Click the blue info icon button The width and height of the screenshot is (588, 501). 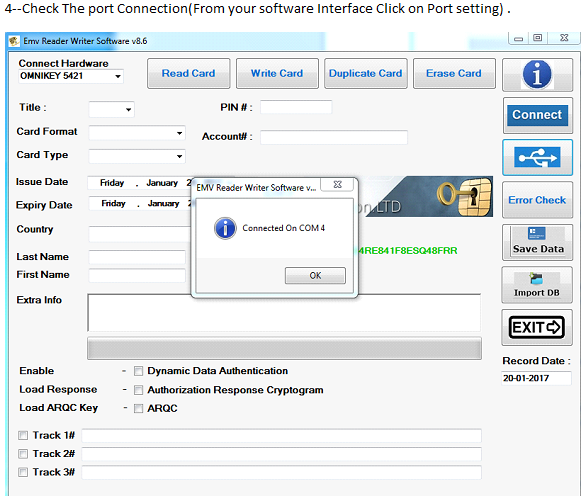[537, 75]
